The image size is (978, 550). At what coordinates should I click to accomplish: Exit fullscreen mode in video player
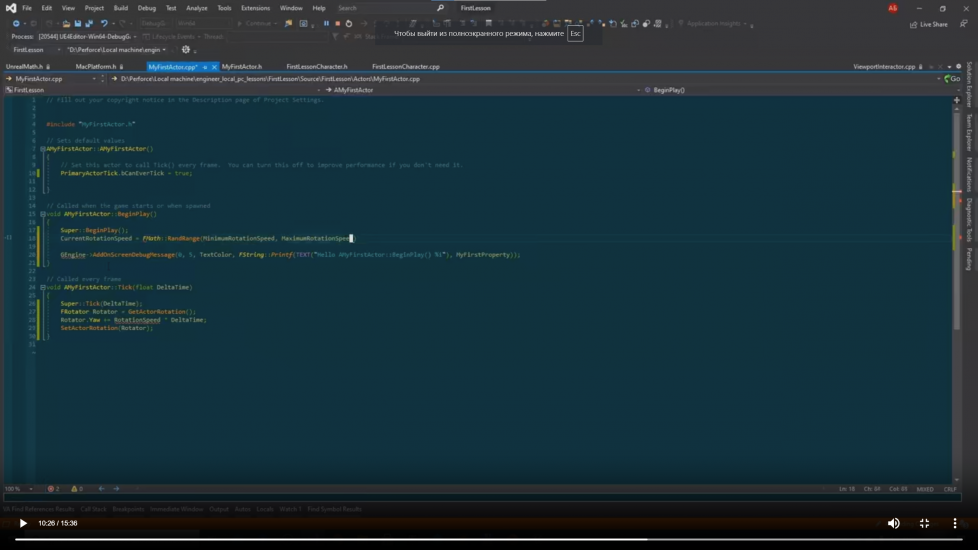tap(924, 523)
